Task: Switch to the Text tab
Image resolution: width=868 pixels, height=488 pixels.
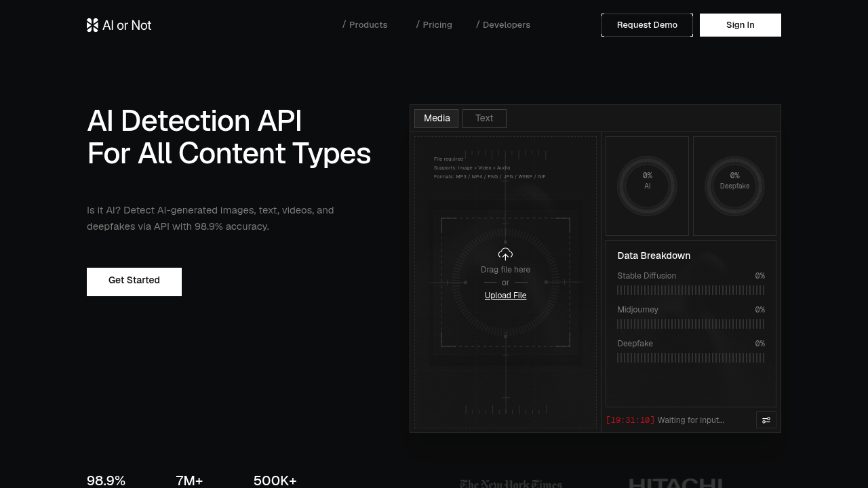Action: (484, 119)
